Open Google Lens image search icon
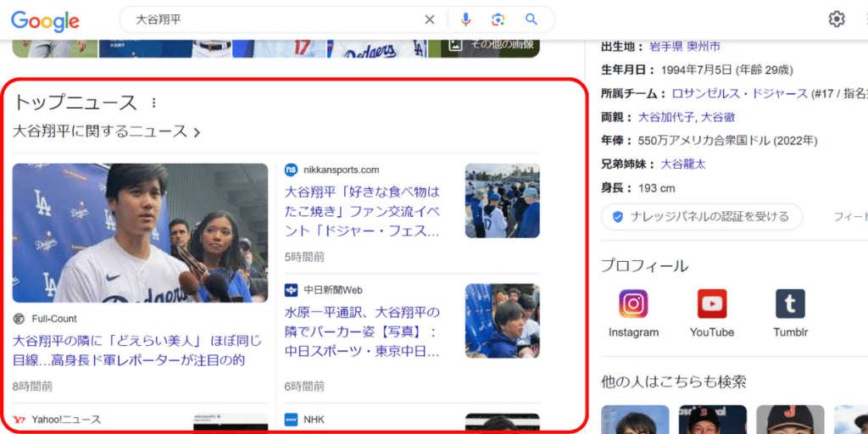 click(x=498, y=20)
